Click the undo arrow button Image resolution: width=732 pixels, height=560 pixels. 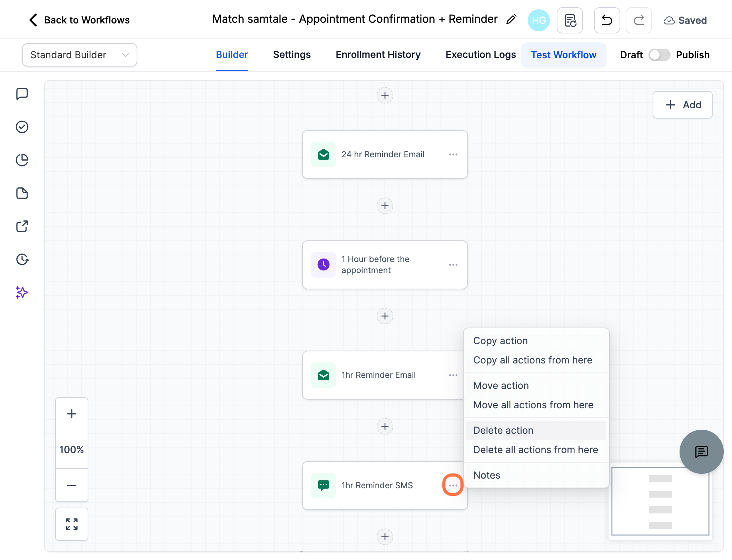pyautogui.click(x=607, y=20)
